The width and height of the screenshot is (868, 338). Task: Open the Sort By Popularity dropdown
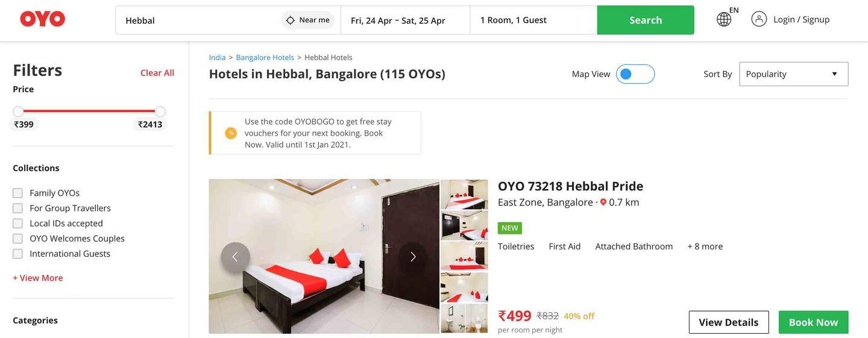pyautogui.click(x=794, y=74)
